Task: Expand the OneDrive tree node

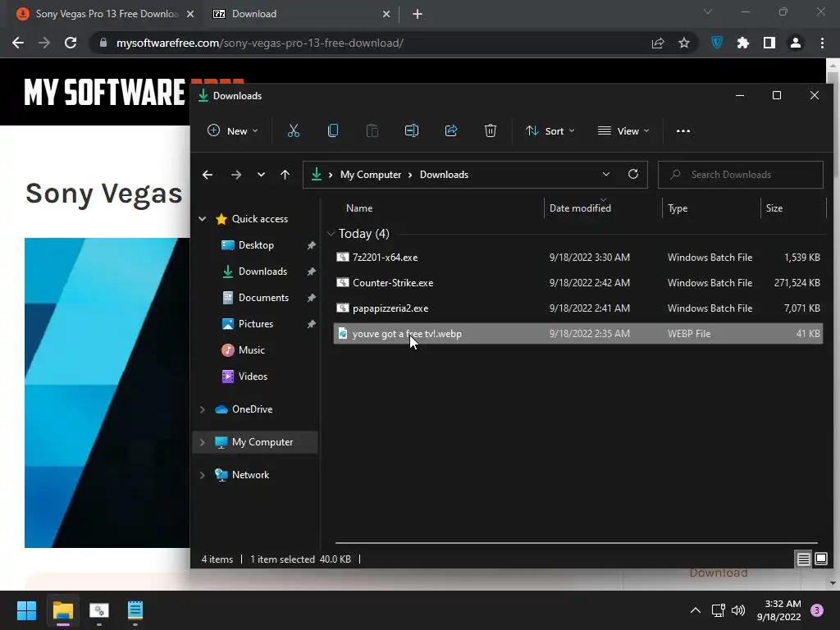Action: [203, 409]
